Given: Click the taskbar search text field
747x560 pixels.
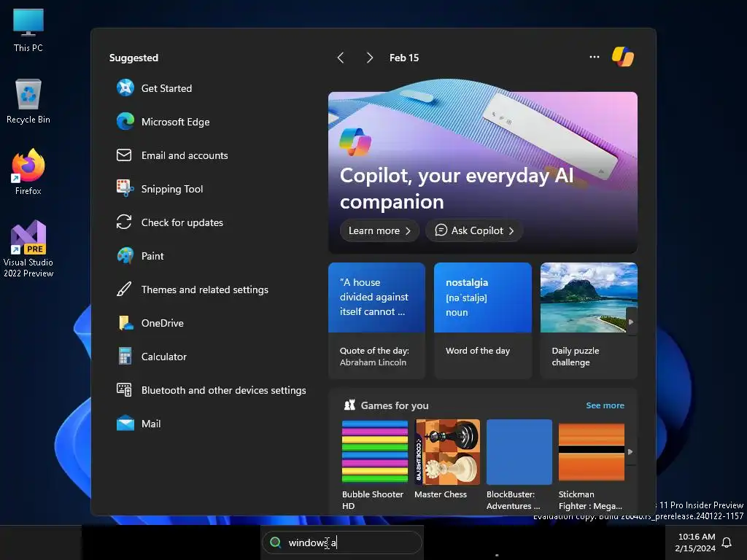Looking at the screenshot, I should click(342, 542).
